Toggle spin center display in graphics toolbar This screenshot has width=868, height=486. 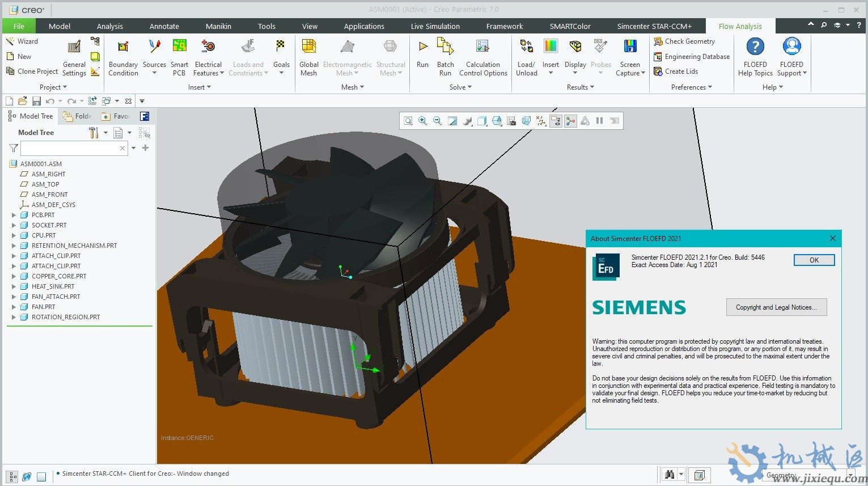pyautogui.click(x=570, y=120)
